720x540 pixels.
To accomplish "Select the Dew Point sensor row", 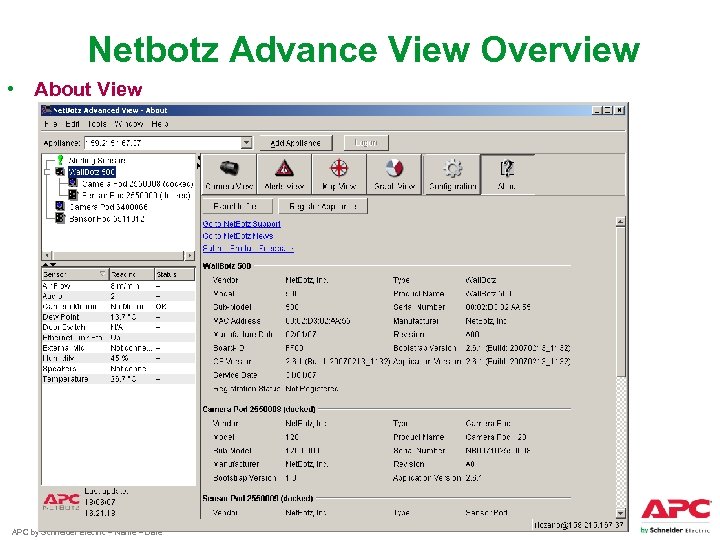I will point(118,317).
